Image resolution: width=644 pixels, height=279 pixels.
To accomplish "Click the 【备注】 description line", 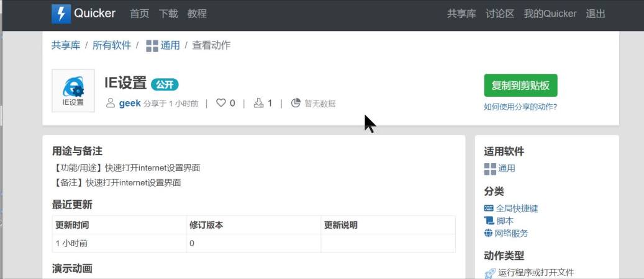I will pos(117,182).
